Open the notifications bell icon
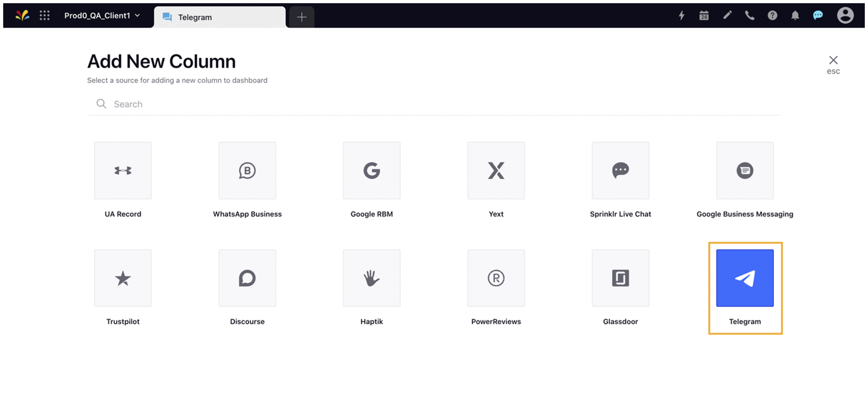This screenshot has width=868, height=399. click(x=795, y=16)
